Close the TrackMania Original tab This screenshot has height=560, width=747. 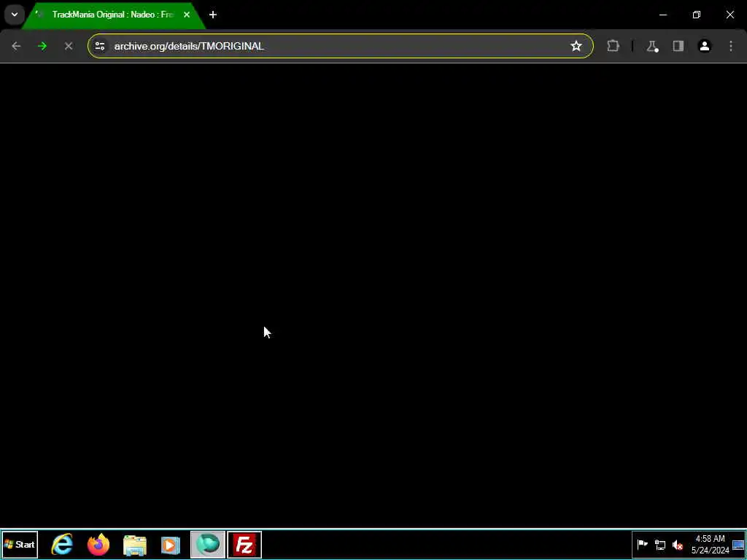[x=187, y=15]
